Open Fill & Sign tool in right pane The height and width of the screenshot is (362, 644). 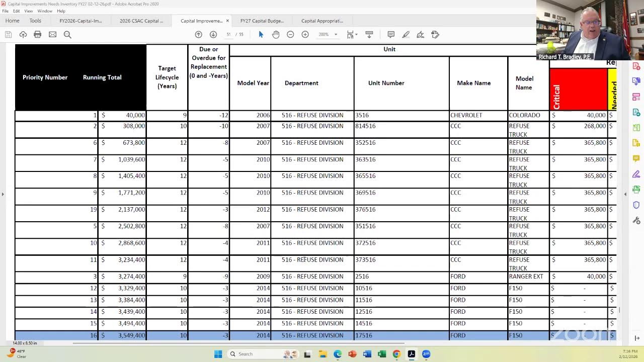[x=636, y=174]
